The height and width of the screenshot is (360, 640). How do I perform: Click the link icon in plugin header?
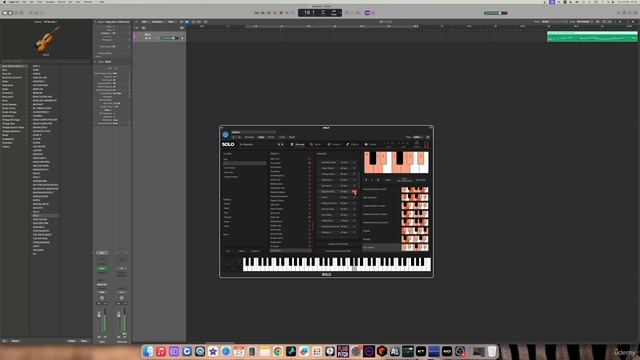point(428,137)
